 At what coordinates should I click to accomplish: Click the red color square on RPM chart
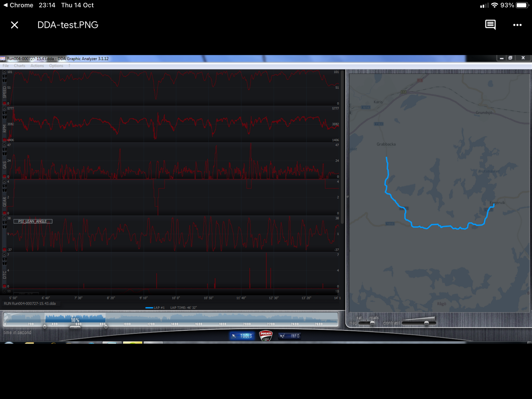[x=5, y=140]
